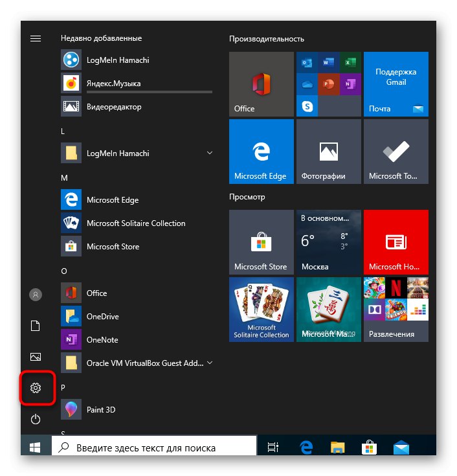Open the Фотографии tile
Image resolution: width=457 pixels, height=476 pixels.
[329, 151]
